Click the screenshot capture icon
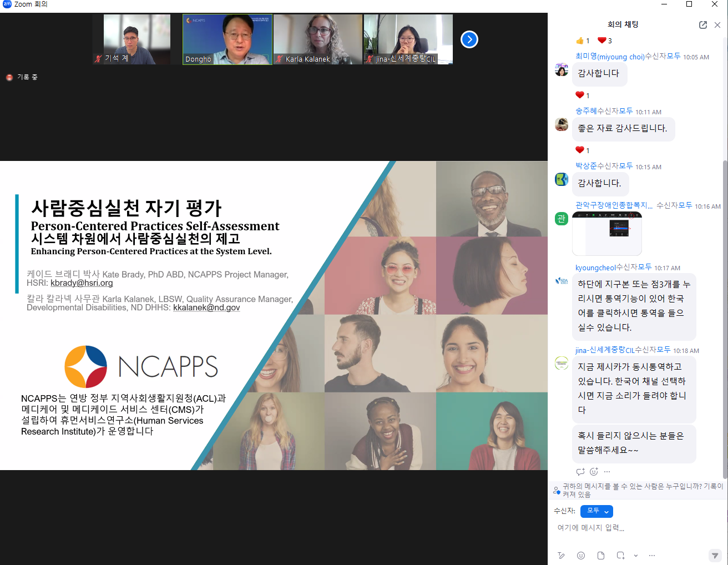This screenshot has height=565, width=728. (x=620, y=556)
